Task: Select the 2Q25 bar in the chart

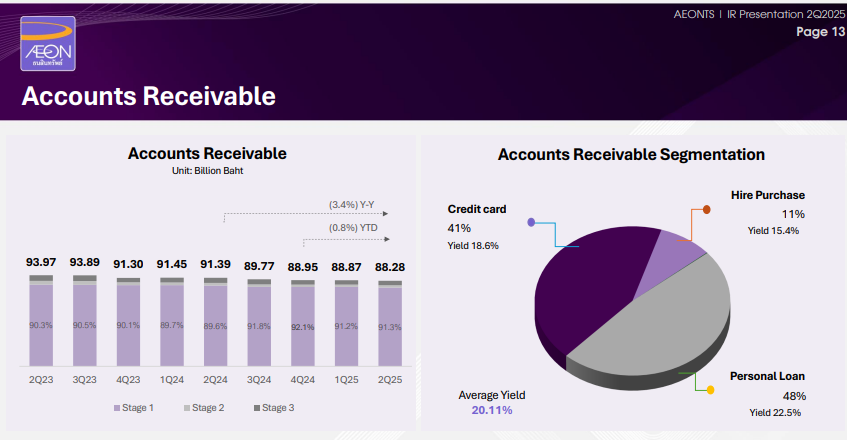Action: 390,325
